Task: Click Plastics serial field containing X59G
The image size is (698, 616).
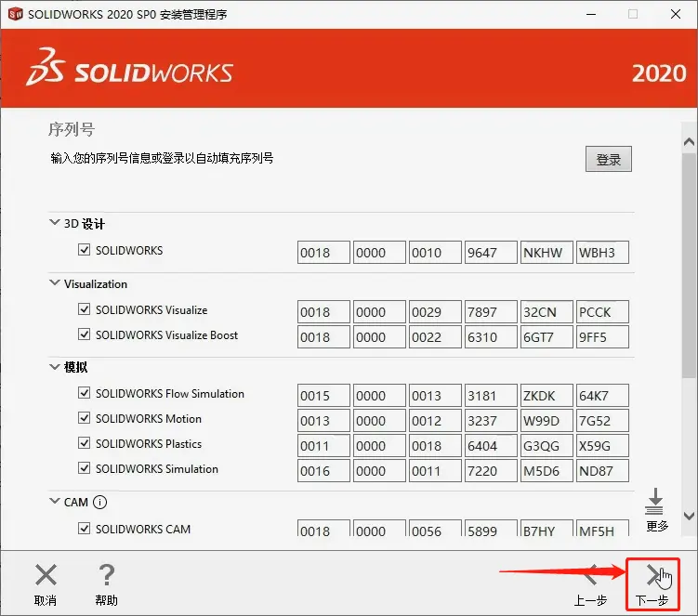Action: click(x=603, y=446)
